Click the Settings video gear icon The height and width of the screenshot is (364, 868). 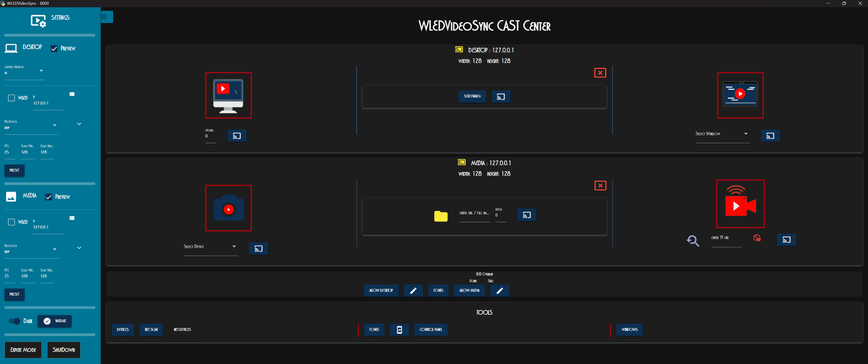tap(38, 21)
